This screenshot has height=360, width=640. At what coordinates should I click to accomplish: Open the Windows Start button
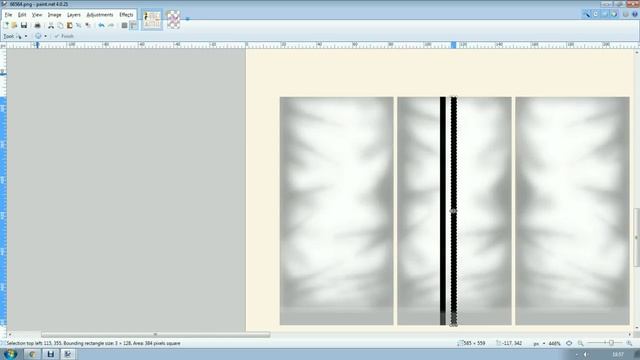(10, 354)
